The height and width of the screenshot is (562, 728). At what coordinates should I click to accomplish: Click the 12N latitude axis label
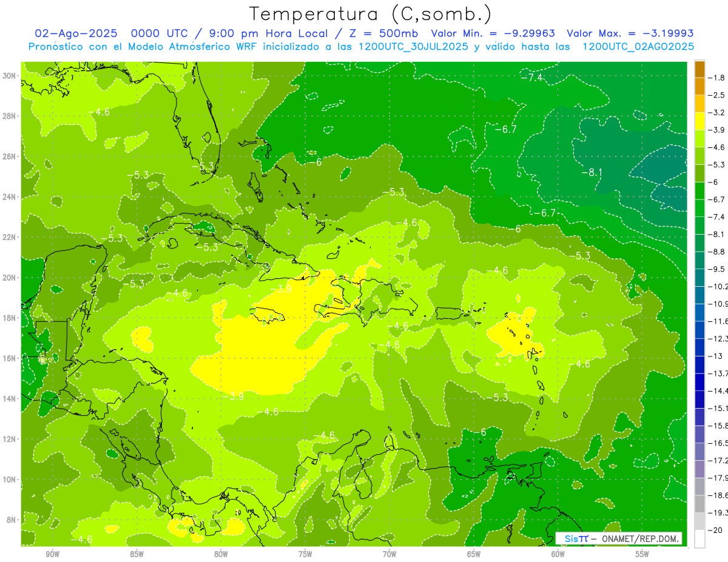(9, 439)
